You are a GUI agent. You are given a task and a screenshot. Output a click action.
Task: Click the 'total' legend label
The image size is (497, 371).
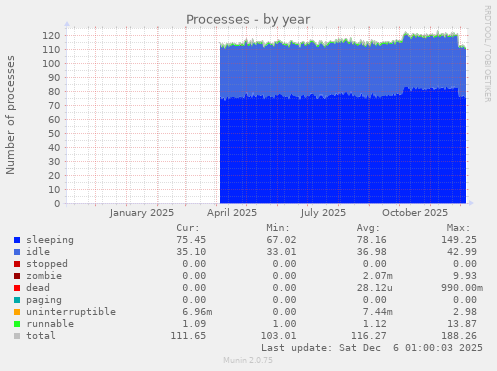(x=41, y=336)
